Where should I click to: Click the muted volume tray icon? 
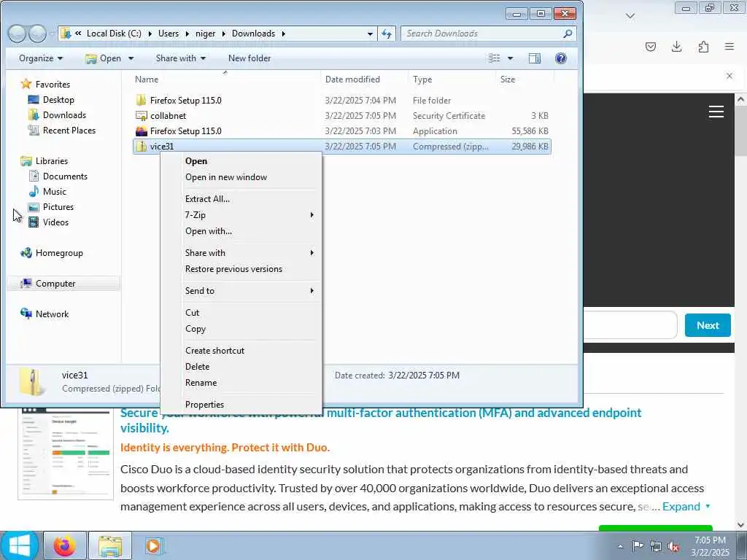point(673,547)
